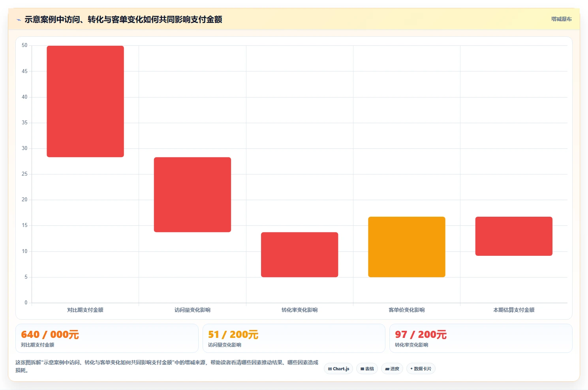Image resolution: width=588 pixels, height=390 pixels.
Task: Click the x-axis label 转化率变化影响
Action: (x=299, y=310)
